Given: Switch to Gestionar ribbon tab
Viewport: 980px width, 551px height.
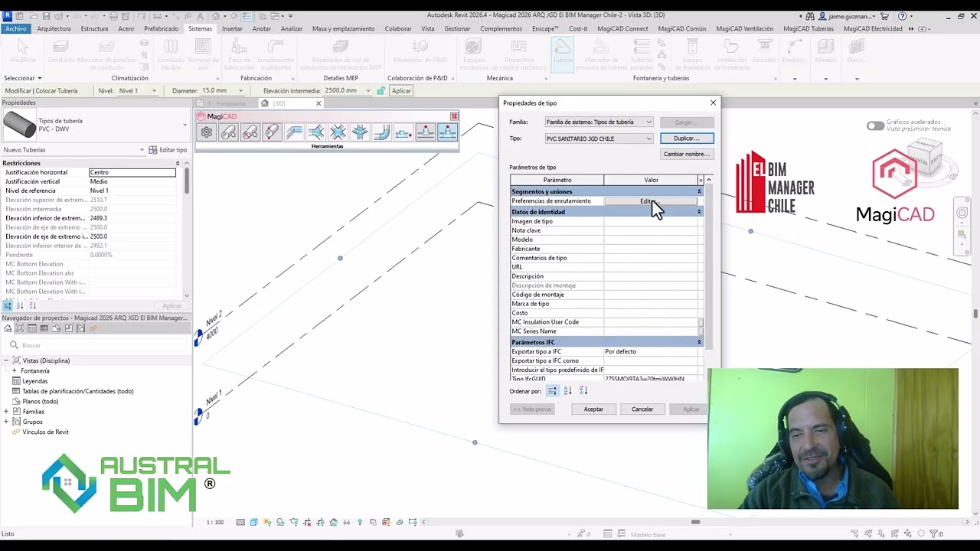Looking at the screenshot, I should point(457,28).
